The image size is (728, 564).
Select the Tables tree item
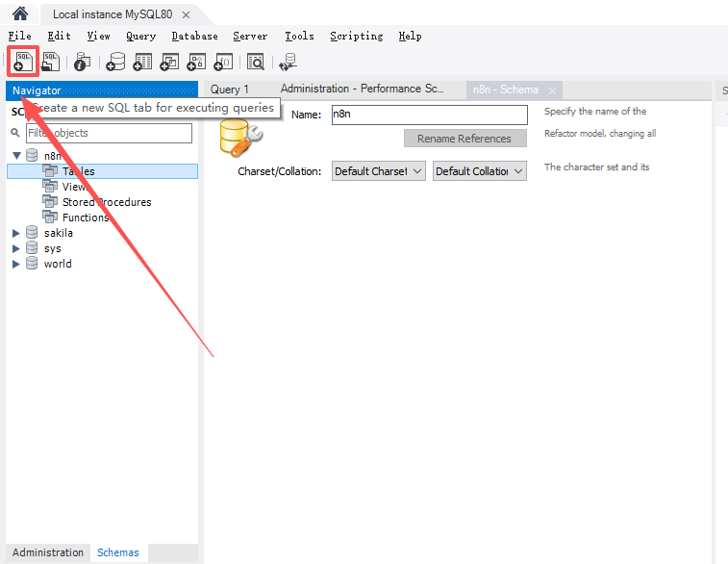tap(103, 171)
